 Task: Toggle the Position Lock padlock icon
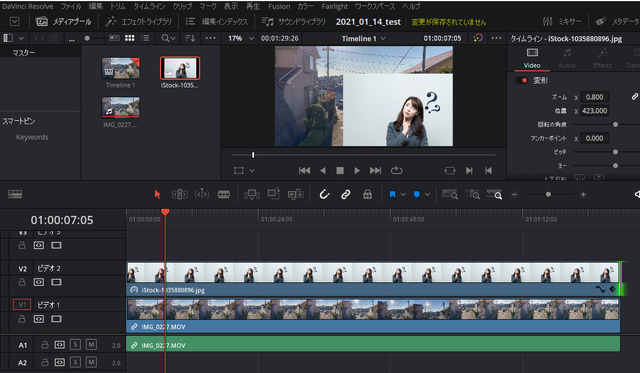(367, 195)
